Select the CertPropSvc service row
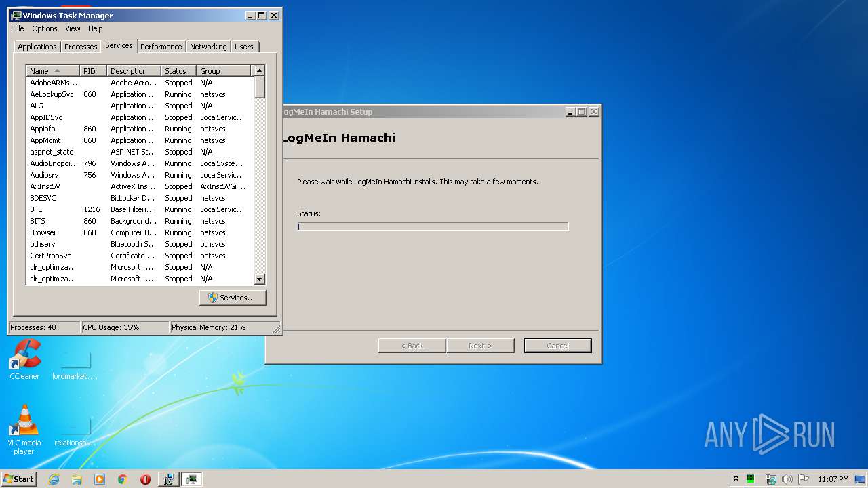 click(x=140, y=256)
